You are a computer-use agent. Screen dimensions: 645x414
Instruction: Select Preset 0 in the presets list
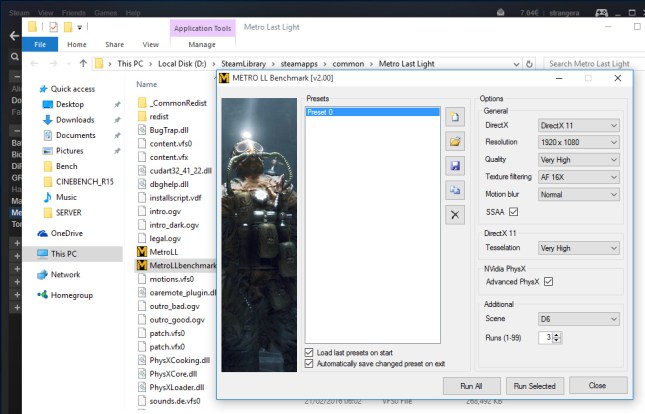point(370,114)
